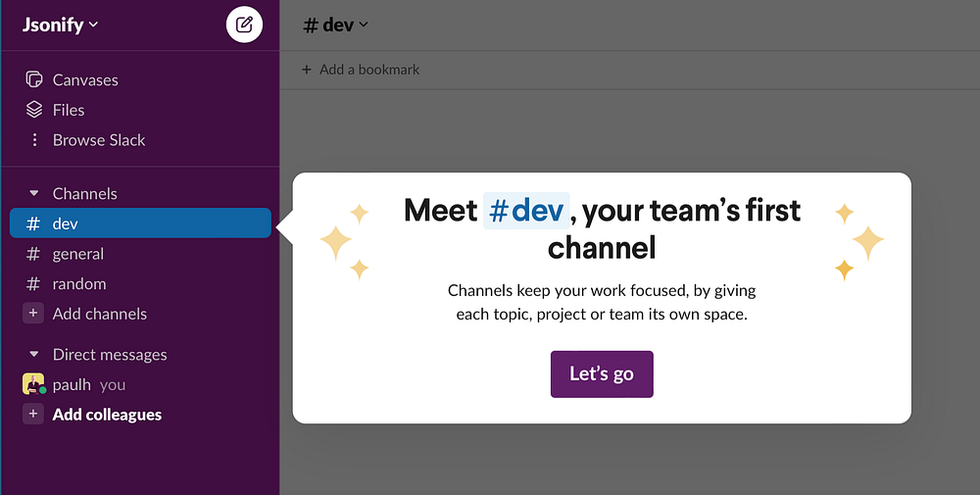
Task: Click the compose new message icon
Action: pyautogui.click(x=244, y=25)
